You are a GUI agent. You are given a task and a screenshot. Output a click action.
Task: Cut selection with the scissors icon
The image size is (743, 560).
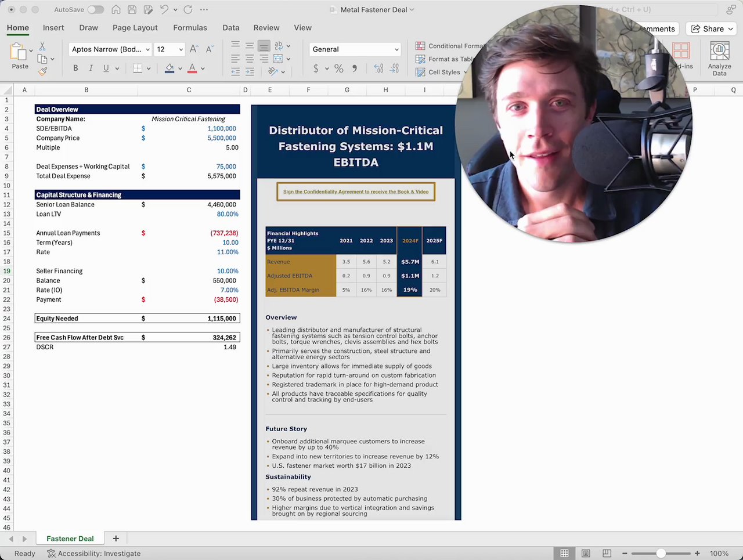tap(42, 46)
